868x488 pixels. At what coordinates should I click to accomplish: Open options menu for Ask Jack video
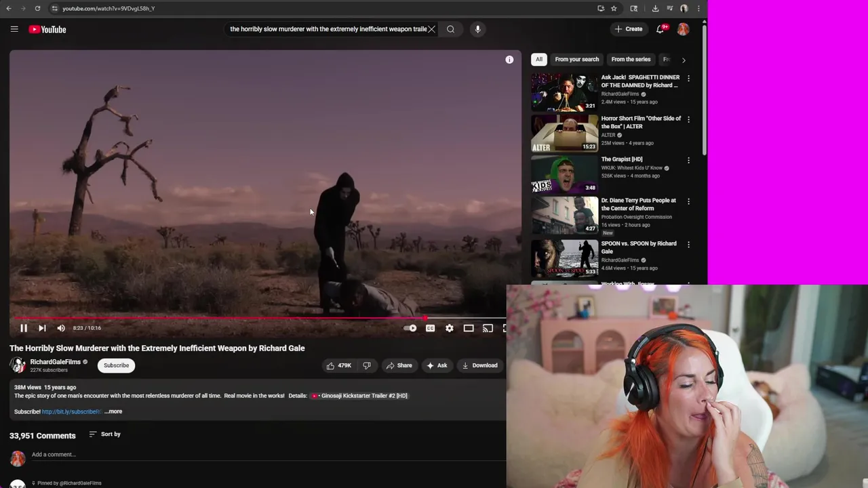click(x=688, y=79)
